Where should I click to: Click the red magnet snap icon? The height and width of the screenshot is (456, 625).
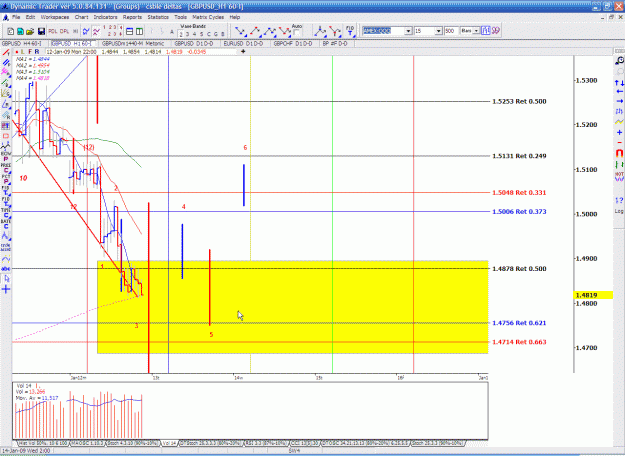click(619, 153)
